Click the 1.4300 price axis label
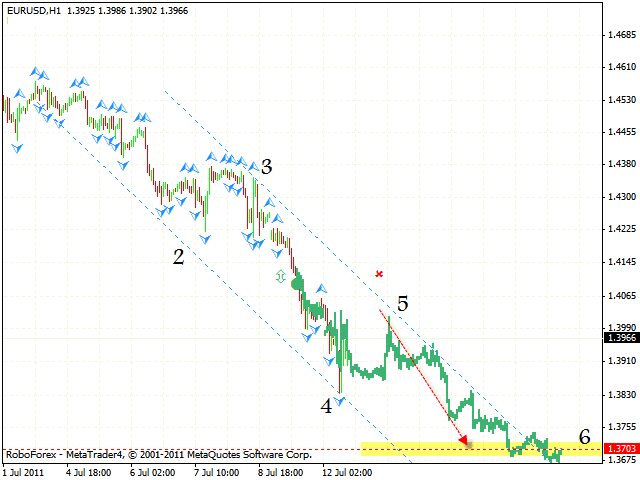640x480 pixels. tap(622, 197)
